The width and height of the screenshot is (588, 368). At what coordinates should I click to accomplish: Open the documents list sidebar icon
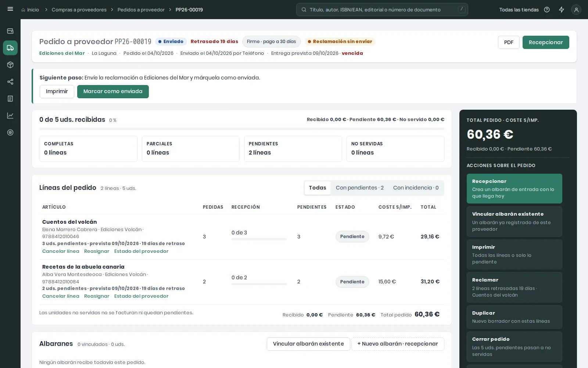click(10, 99)
